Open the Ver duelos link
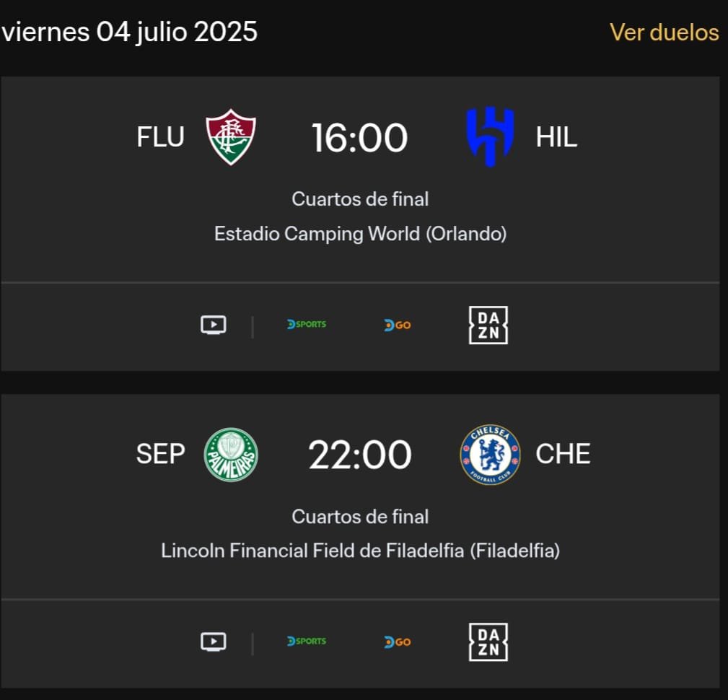The width and height of the screenshot is (728, 700). tap(664, 32)
